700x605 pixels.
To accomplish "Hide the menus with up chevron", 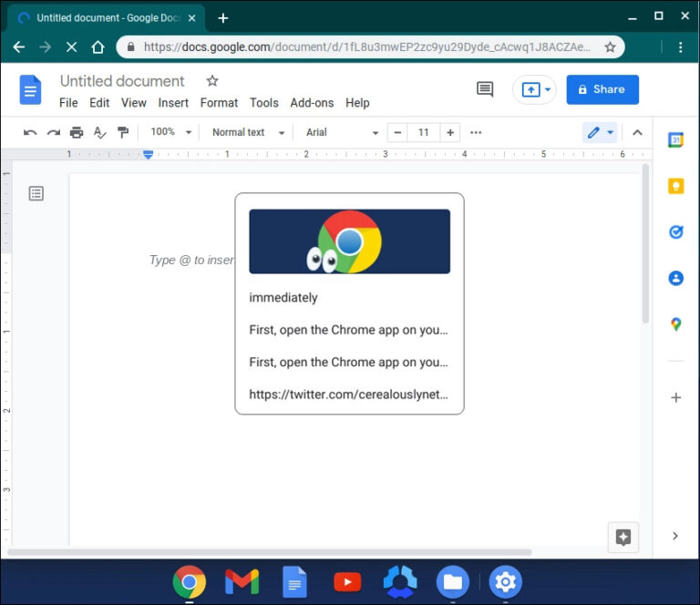I will point(637,132).
